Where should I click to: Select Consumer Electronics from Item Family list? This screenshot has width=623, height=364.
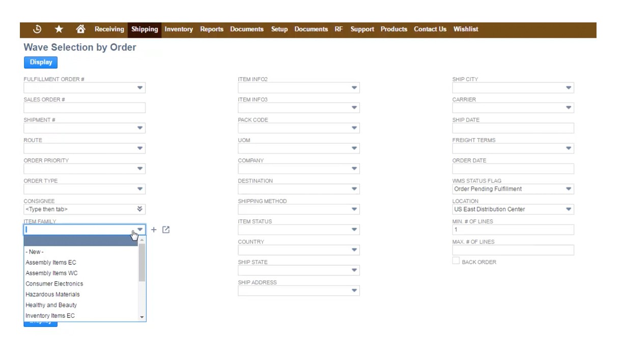(54, 284)
